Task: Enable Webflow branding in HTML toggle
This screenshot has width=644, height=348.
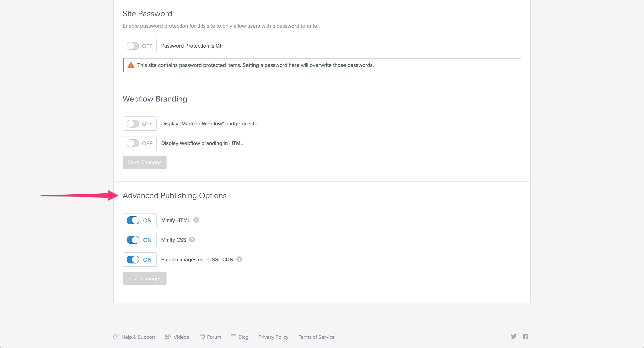Action: click(133, 143)
